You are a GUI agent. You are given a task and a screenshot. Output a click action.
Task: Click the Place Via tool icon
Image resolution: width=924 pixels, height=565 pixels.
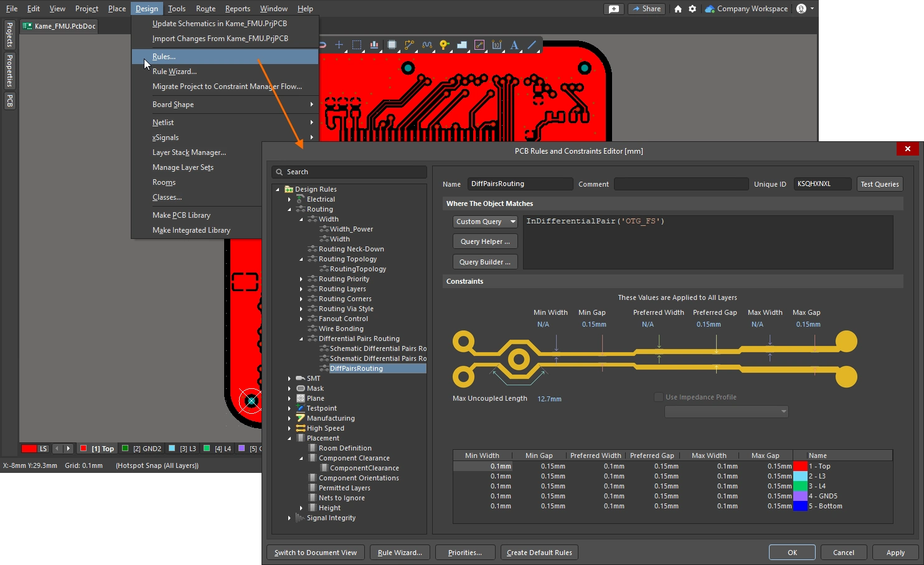(x=444, y=45)
